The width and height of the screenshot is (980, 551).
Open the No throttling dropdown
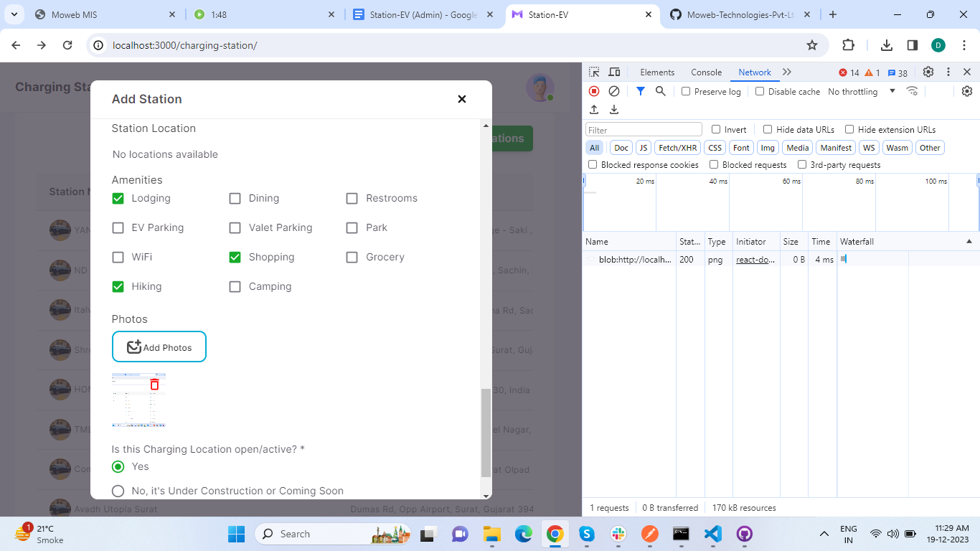coord(862,92)
